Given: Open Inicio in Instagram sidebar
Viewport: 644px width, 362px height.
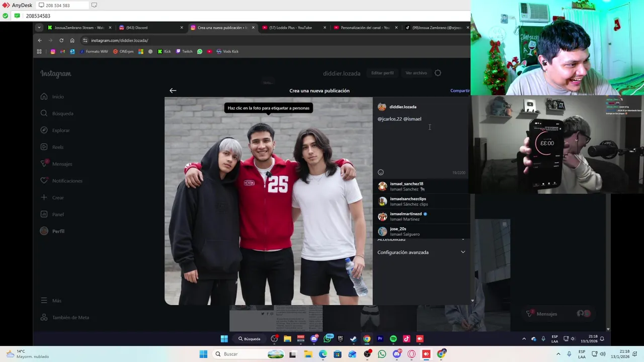Looking at the screenshot, I should click(52, 97).
